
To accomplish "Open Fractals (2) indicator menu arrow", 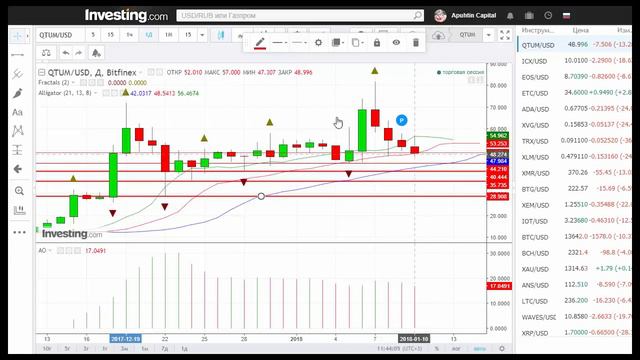I will coord(73,82).
